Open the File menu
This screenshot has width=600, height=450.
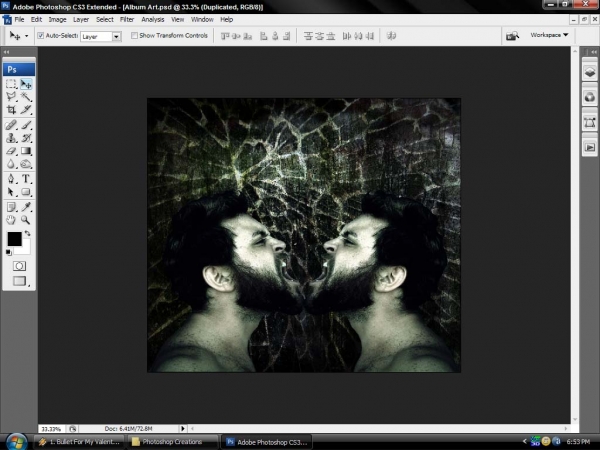(19, 20)
